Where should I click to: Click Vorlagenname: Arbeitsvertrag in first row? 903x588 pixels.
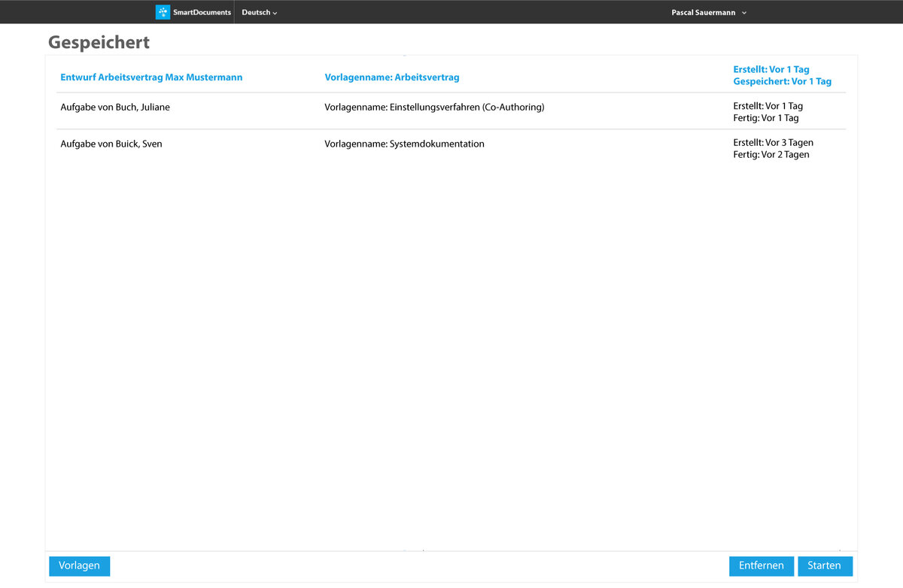[391, 77]
